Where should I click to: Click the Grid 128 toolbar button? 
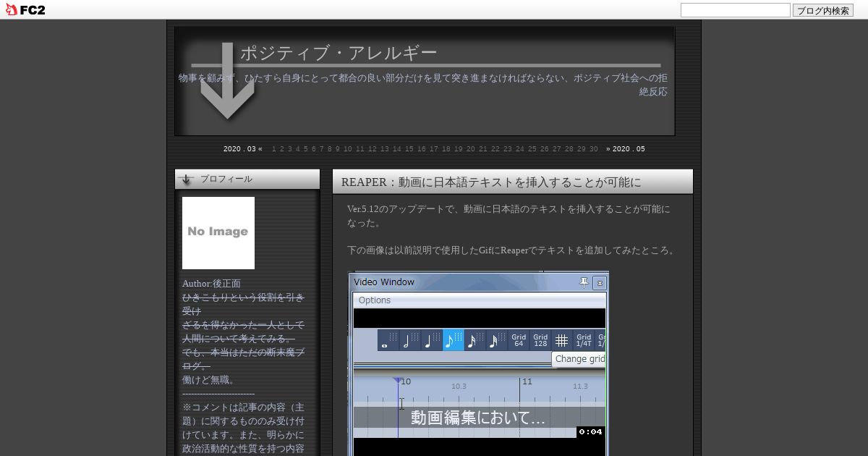pyautogui.click(x=540, y=340)
